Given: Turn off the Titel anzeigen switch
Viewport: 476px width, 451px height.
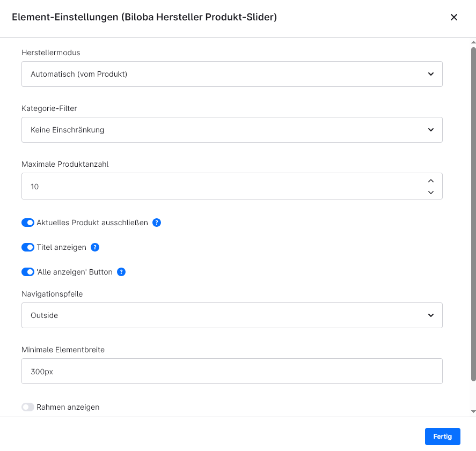Looking at the screenshot, I should pos(28,247).
